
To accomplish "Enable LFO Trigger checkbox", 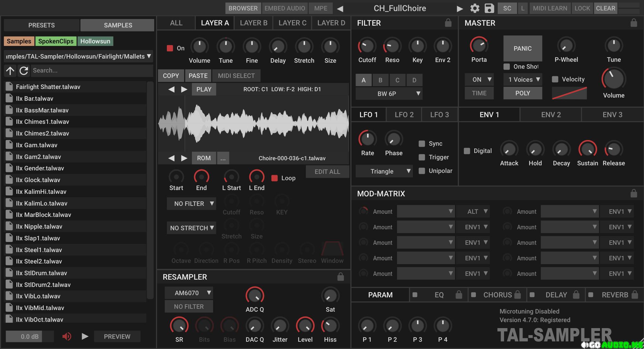I will 422,157.
